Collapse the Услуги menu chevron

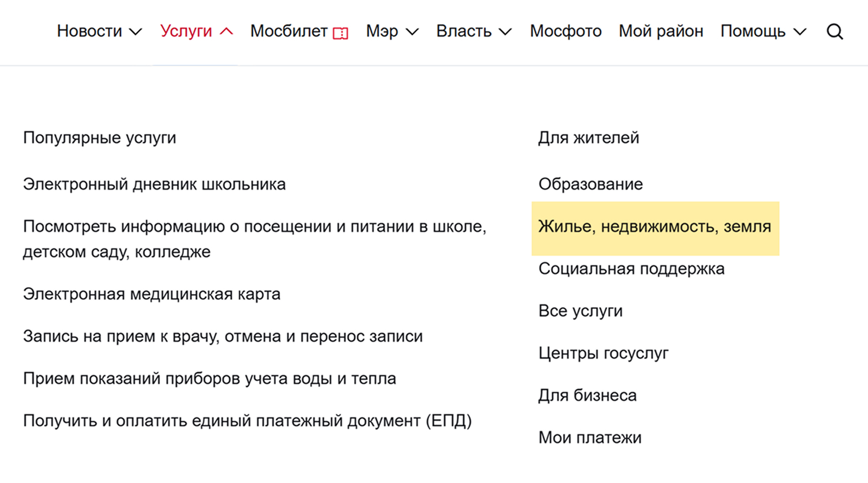click(226, 31)
